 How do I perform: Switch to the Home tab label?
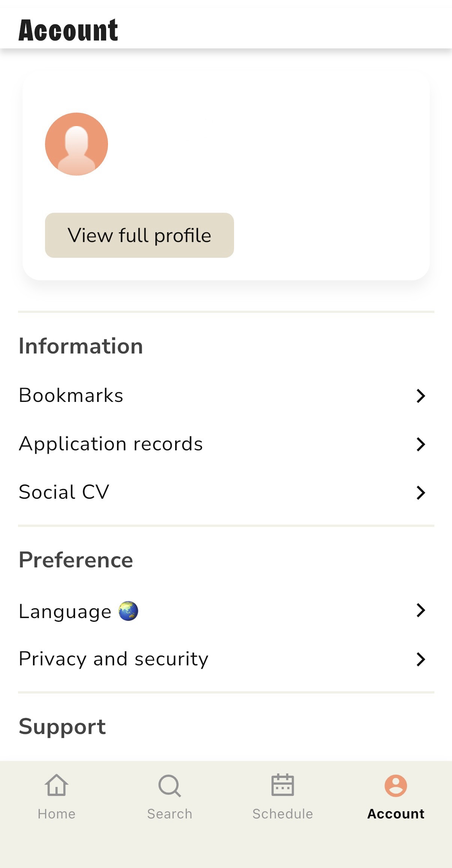coord(57,814)
